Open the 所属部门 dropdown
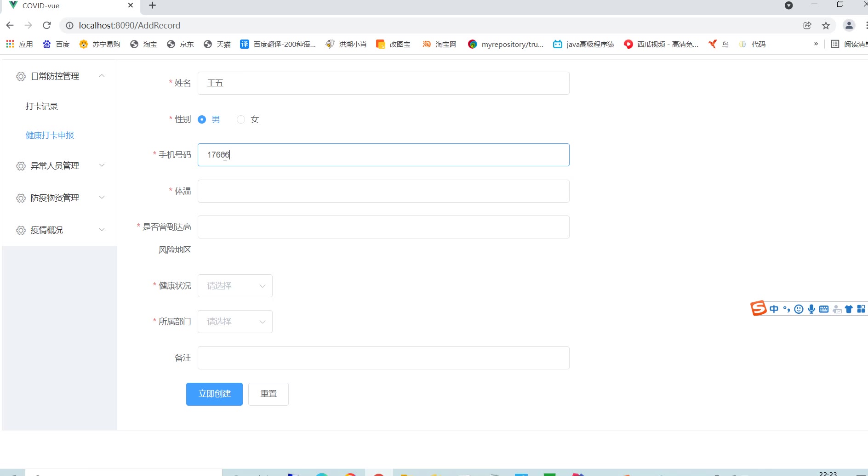Image resolution: width=868 pixels, height=476 pixels. (235, 322)
